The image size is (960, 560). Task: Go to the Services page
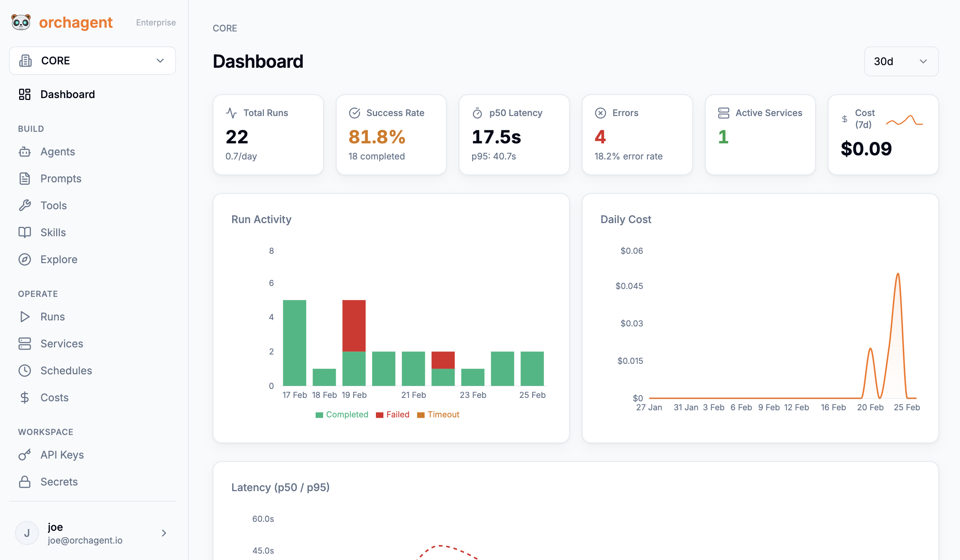61,344
